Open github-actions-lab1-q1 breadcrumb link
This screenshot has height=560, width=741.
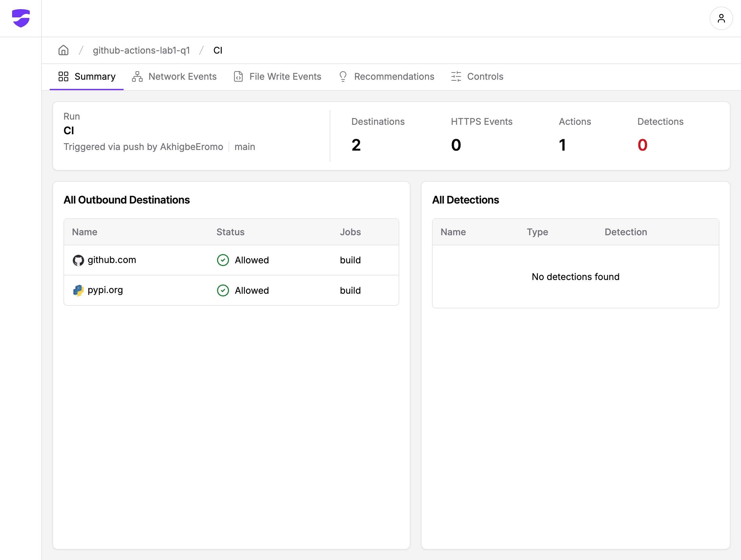(141, 50)
